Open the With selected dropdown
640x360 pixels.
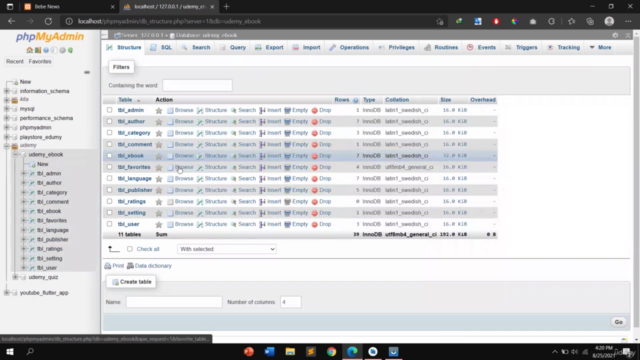pos(227,249)
